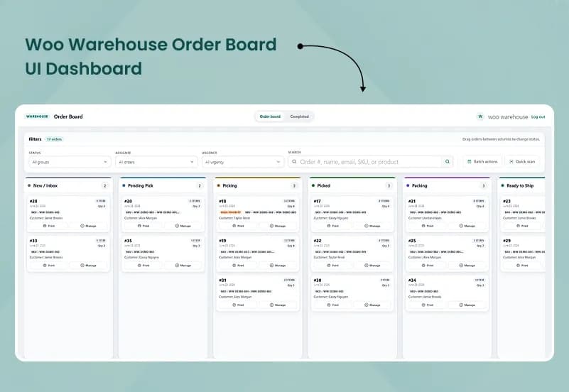Print order #34

428,305
